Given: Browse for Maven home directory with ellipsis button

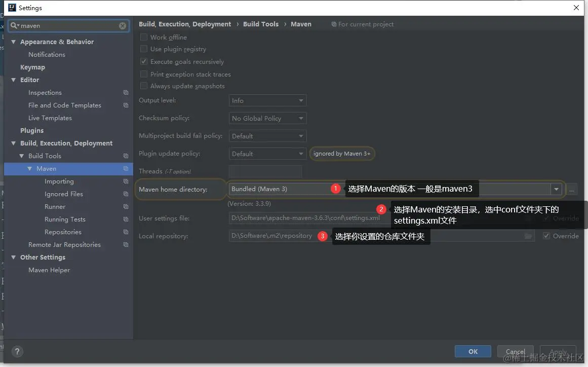Looking at the screenshot, I should coord(571,190).
